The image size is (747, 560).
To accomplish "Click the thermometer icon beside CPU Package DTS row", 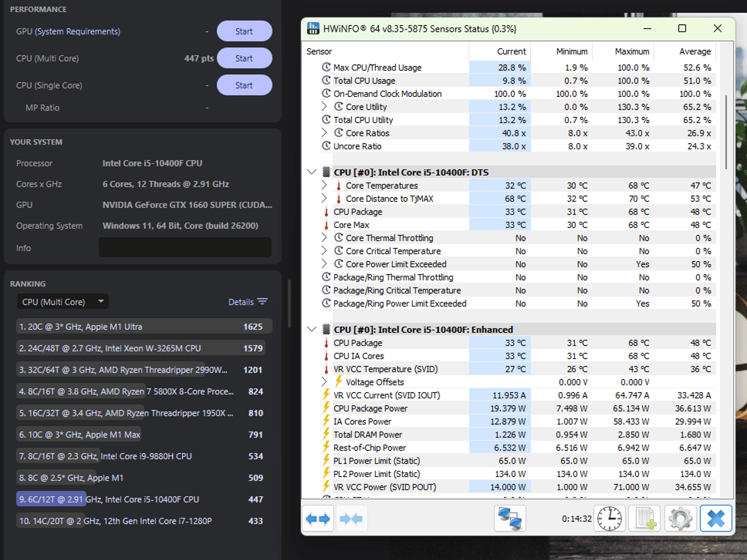I will [x=326, y=212].
